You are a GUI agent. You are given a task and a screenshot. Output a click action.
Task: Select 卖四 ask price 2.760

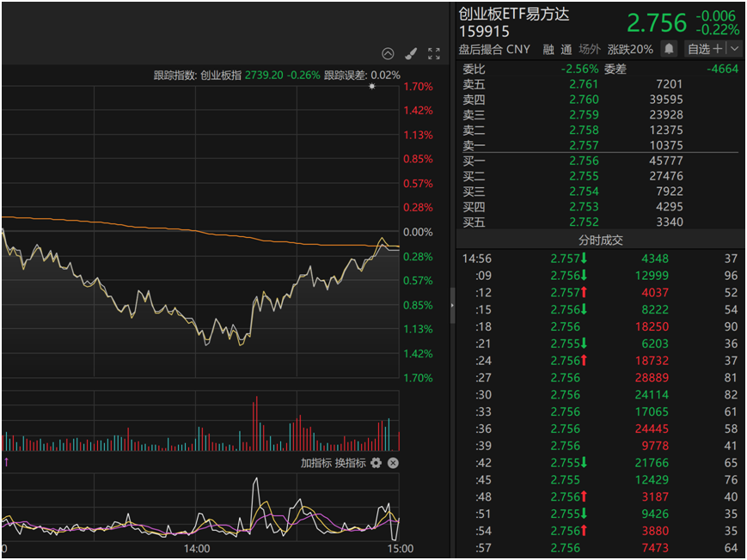point(584,100)
